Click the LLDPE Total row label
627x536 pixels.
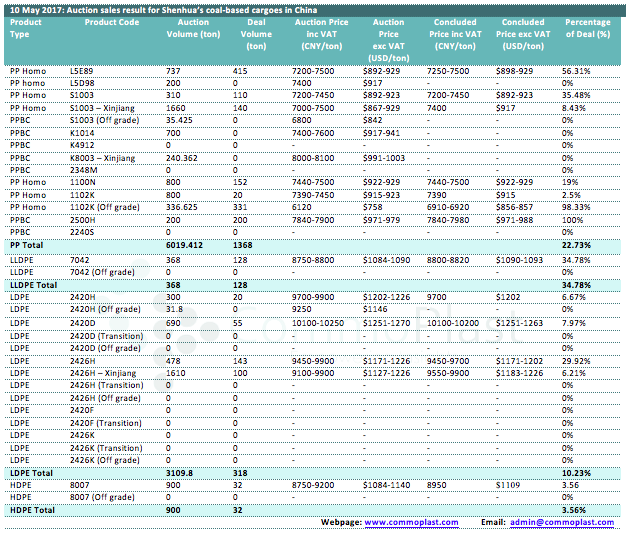(33, 285)
